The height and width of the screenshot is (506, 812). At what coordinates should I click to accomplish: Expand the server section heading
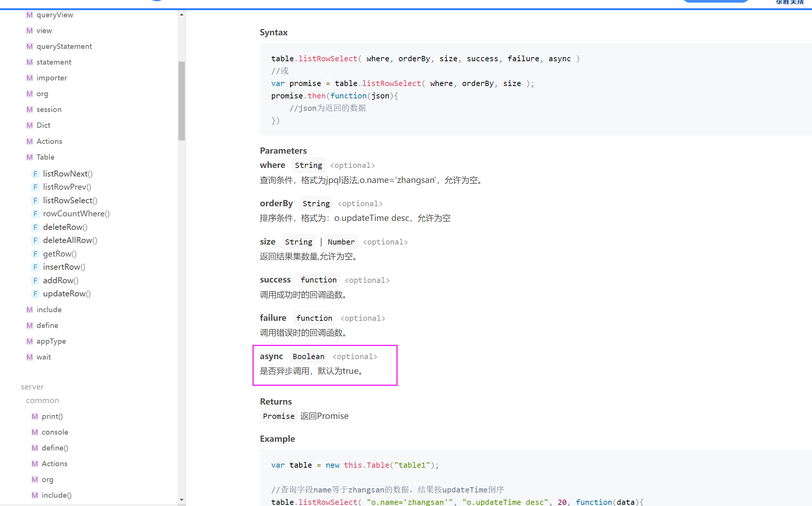pyautogui.click(x=32, y=387)
